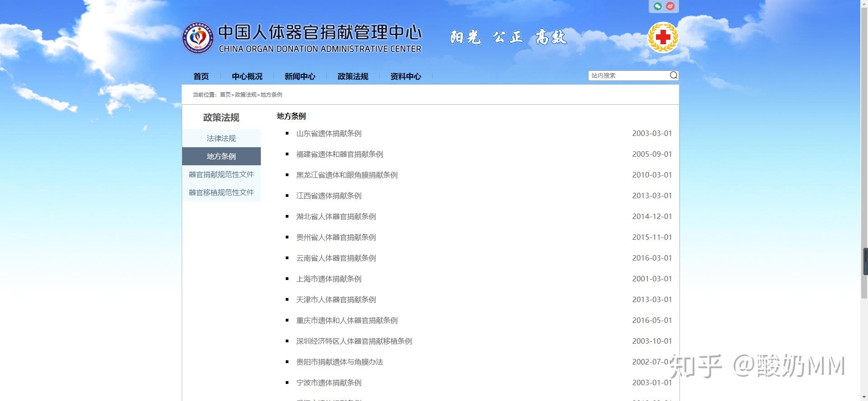Screen dimensions: 868x401
Task: Open 上海市遗体捐献条例
Action: (x=329, y=279)
